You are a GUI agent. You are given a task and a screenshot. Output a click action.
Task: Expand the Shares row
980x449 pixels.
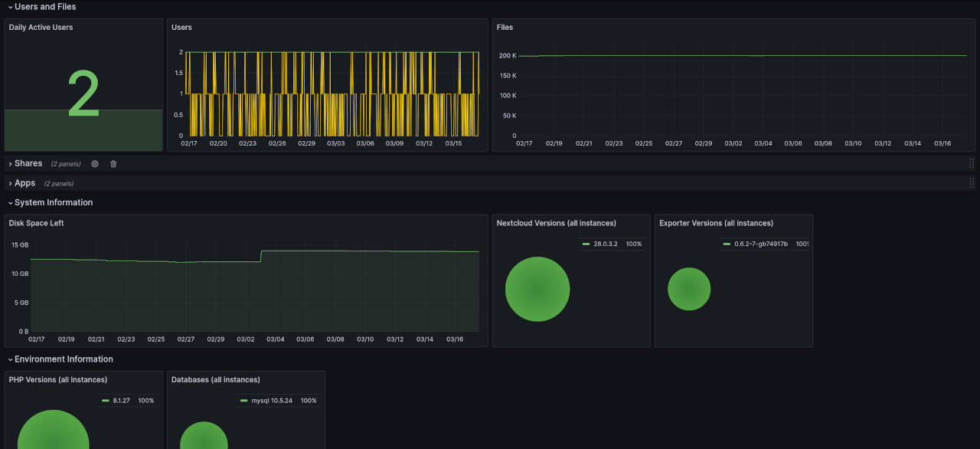click(28, 163)
